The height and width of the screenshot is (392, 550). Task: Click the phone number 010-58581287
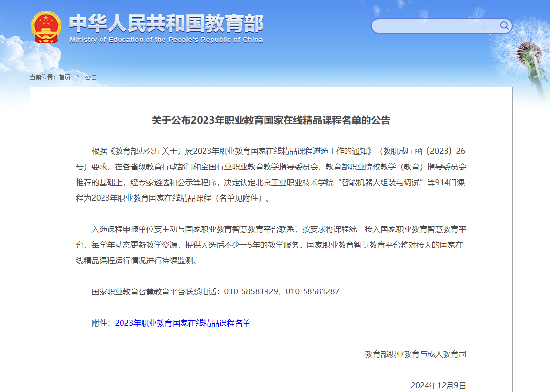[x=312, y=291]
